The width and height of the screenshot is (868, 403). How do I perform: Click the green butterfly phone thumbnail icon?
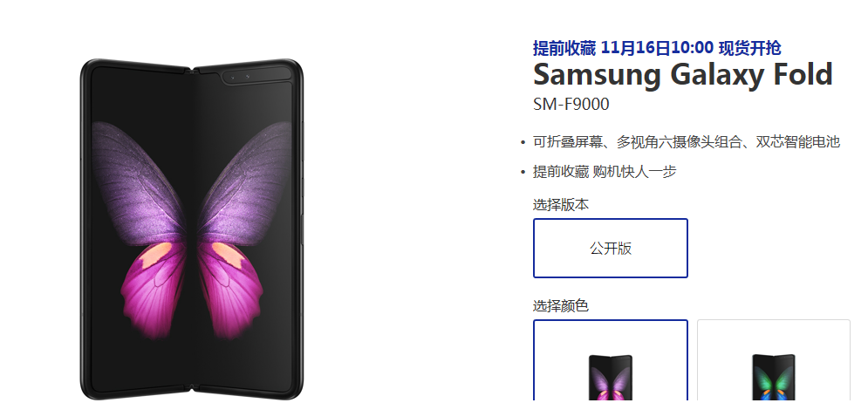pos(773,379)
